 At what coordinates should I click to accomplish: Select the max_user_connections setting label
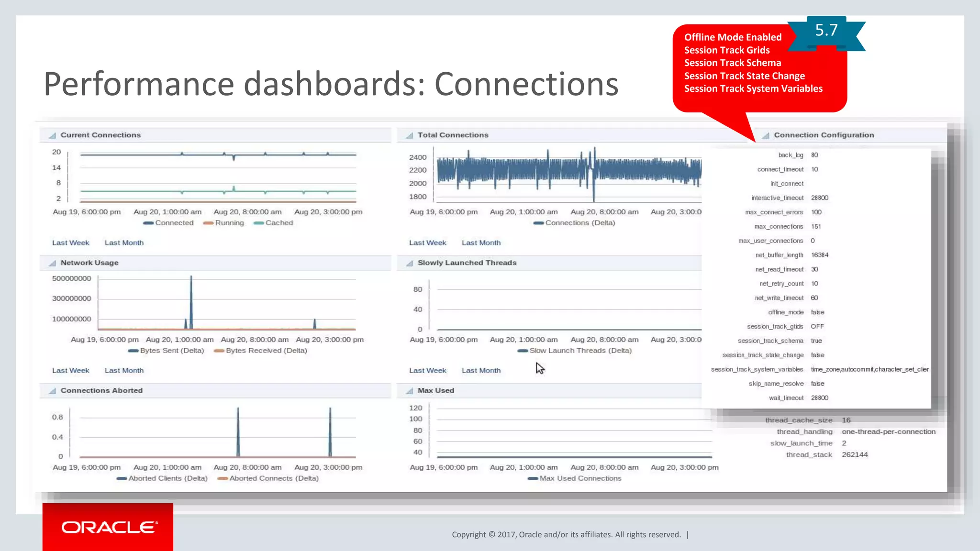coord(771,241)
